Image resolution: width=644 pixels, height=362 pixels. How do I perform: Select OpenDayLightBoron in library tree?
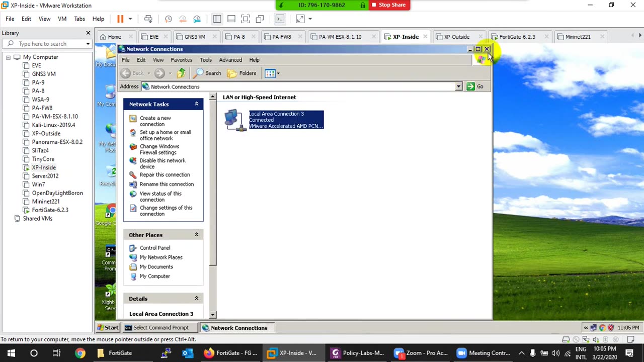57,193
